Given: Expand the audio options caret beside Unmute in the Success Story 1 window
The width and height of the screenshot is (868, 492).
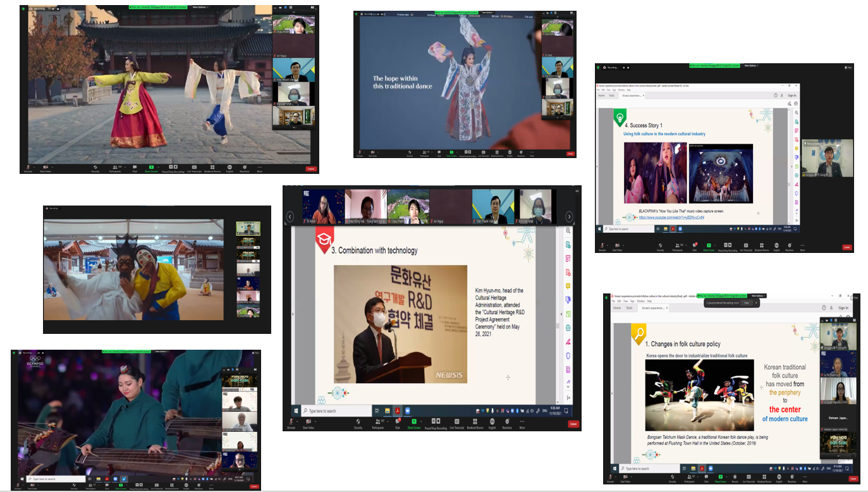Looking at the screenshot, I should (x=609, y=245).
